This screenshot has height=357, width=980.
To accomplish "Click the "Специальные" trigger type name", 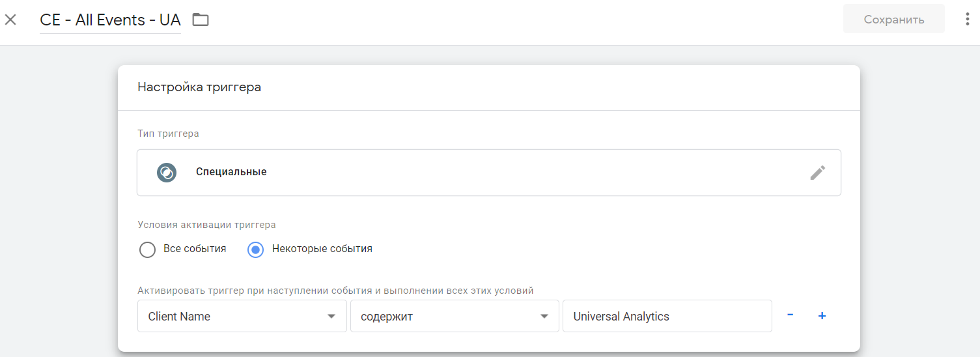I will click(x=231, y=173).
